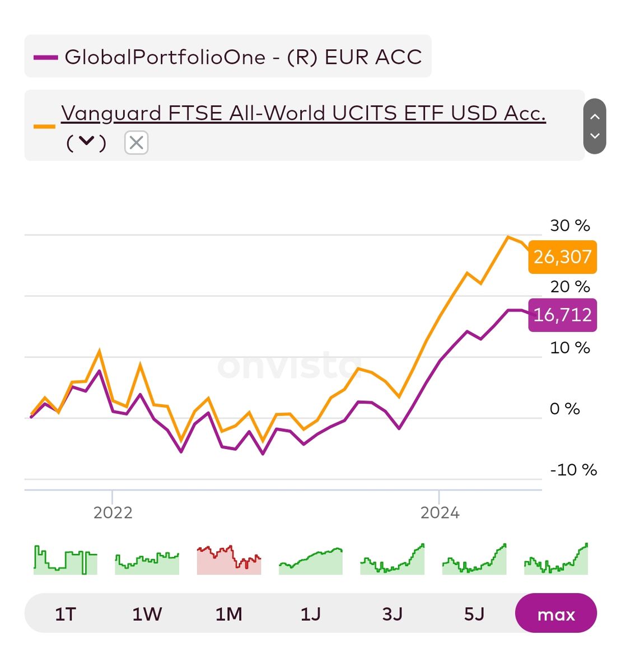
Task: Click the 1T mini chart thumbnail
Action: 65,560
